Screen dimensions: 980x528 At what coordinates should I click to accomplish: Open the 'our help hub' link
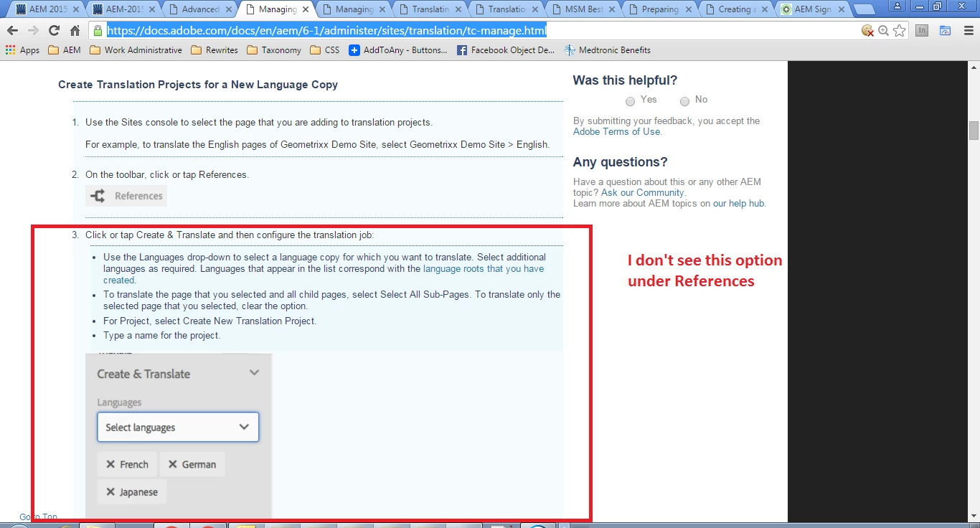pyautogui.click(x=738, y=204)
